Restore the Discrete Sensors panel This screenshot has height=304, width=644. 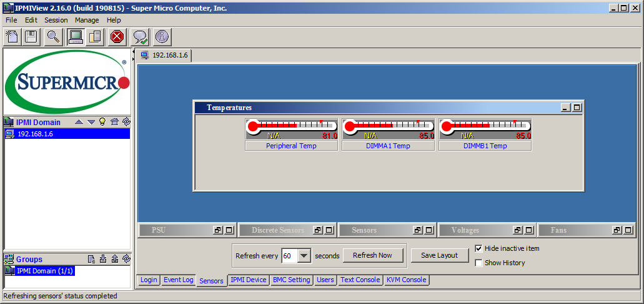point(317,230)
